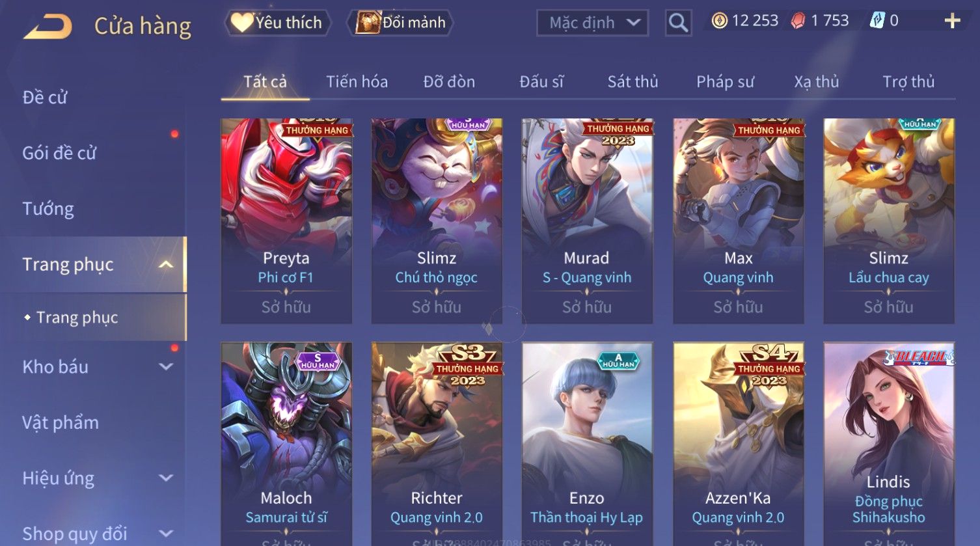Image resolution: width=980 pixels, height=546 pixels.
Task: Open Gói đề cử sidebar item
Action: coord(59,153)
